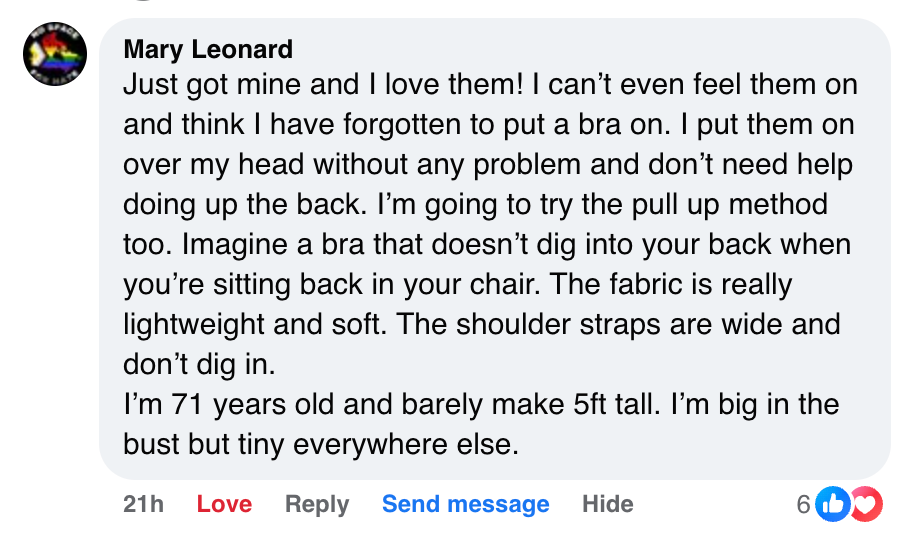Click the blue thumbs-up reaction icon

831,505
